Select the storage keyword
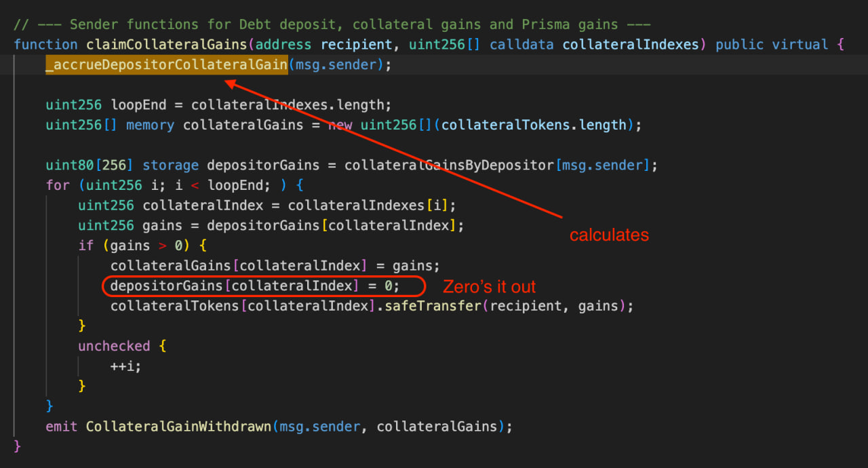Screen dimensions: 868x468 [x=170, y=165]
